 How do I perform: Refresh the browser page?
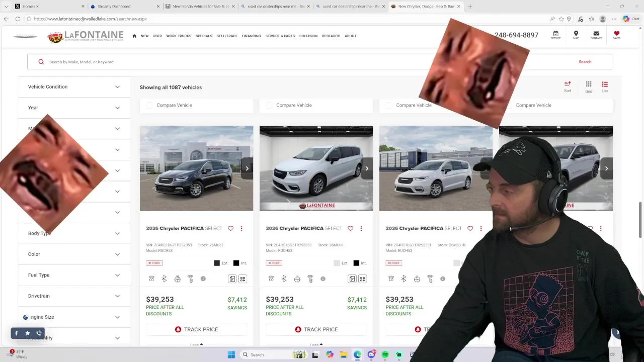tap(18, 19)
